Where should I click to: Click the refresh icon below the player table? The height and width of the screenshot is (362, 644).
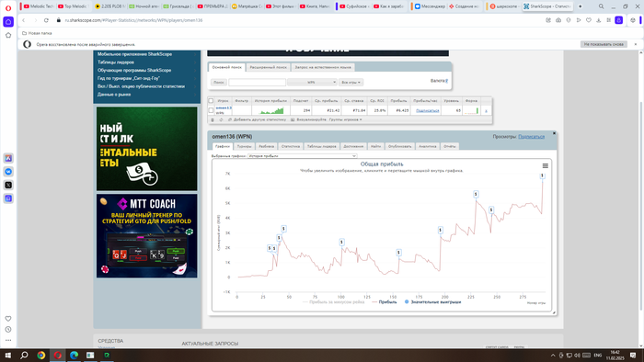click(221, 119)
